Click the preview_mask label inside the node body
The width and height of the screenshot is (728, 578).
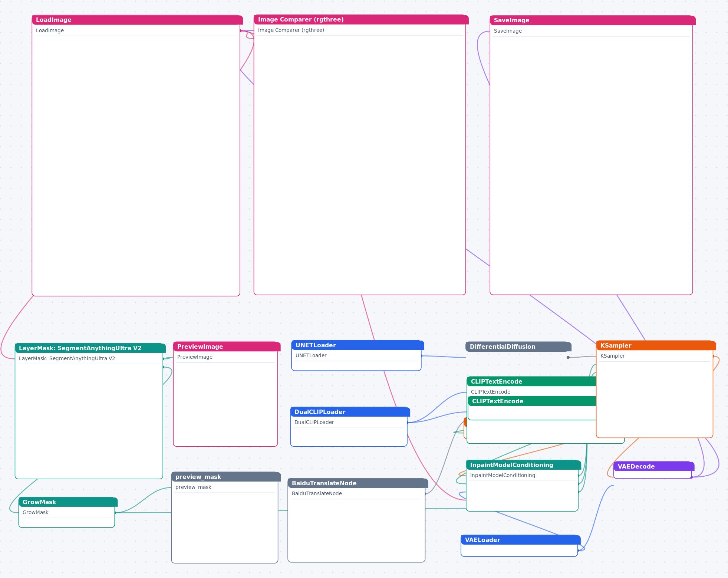pyautogui.click(x=193, y=487)
